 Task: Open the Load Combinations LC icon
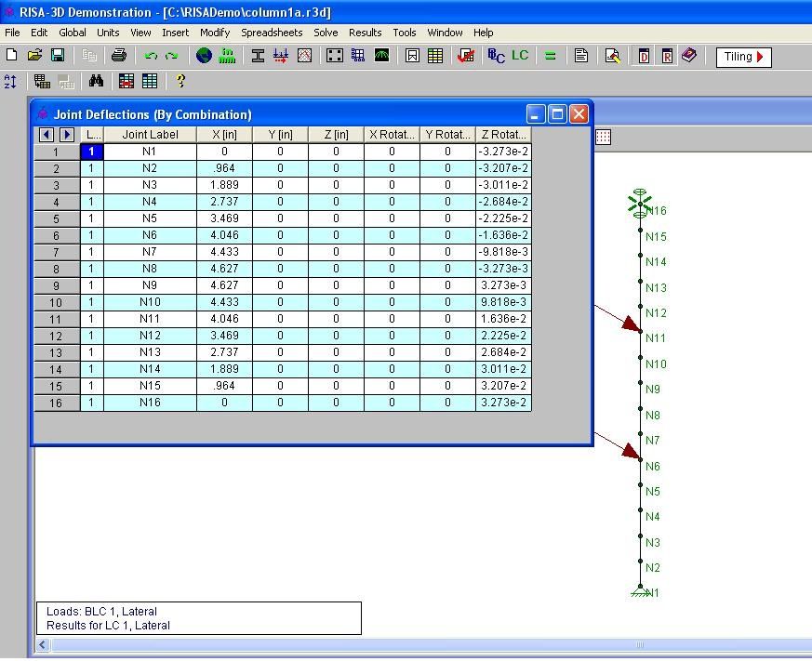click(x=520, y=56)
